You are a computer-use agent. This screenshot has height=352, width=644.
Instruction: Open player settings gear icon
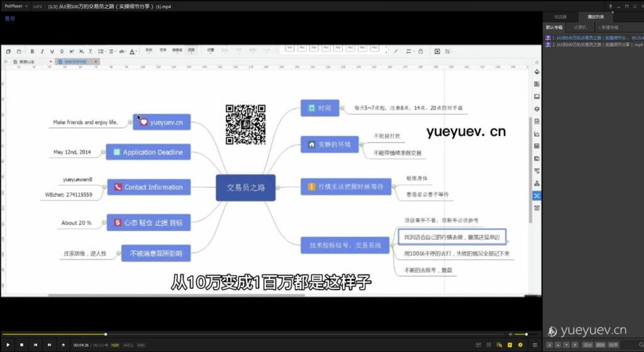[x=520, y=345]
